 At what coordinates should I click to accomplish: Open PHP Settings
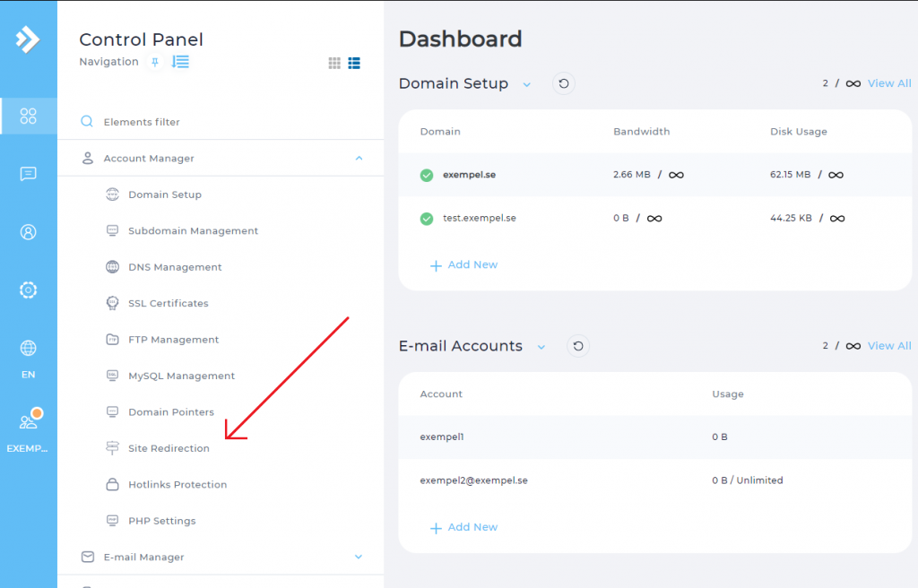tap(162, 522)
